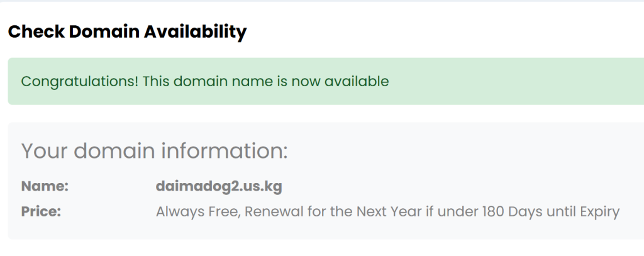Click the "Check Domain Availability" heading
644x256 pixels.
click(x=127, y=31)
